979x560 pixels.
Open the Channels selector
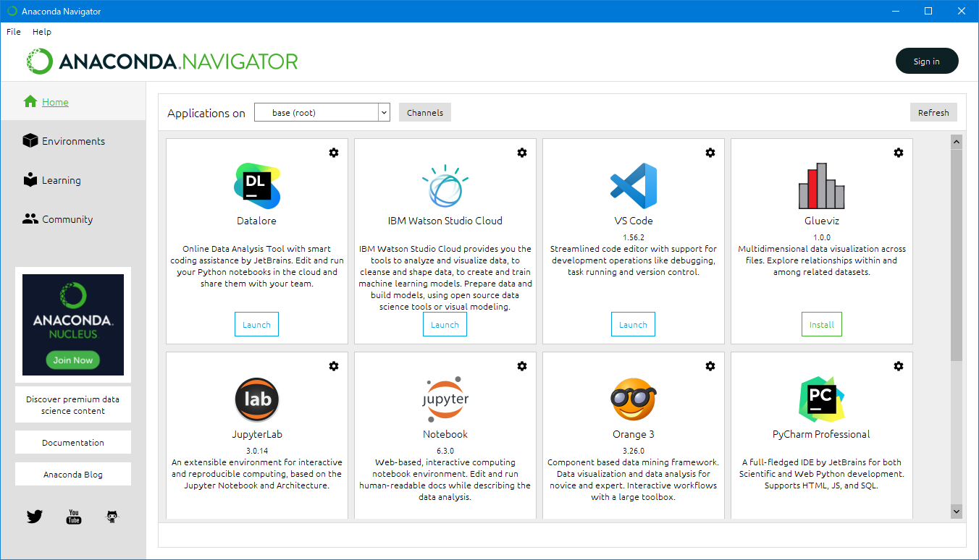pos(424,112)
